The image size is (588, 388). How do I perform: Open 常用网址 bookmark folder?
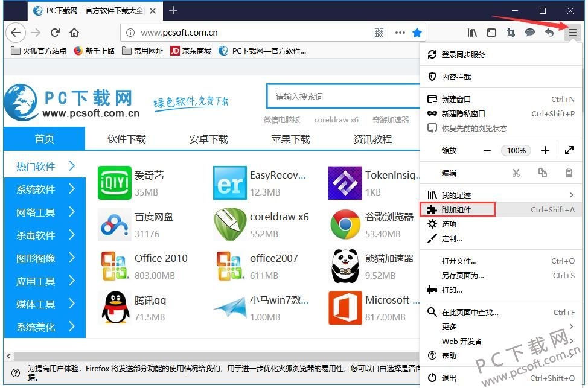[142, 51]
